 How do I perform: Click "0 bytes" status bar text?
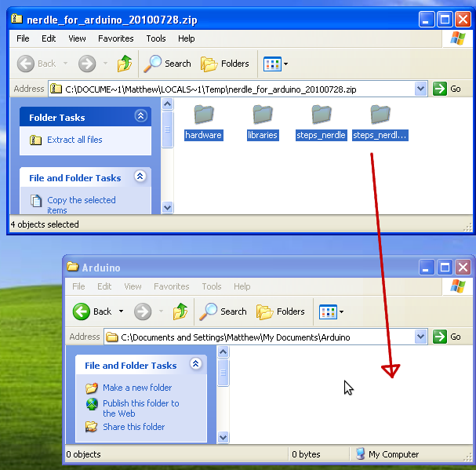coord(306,454)
